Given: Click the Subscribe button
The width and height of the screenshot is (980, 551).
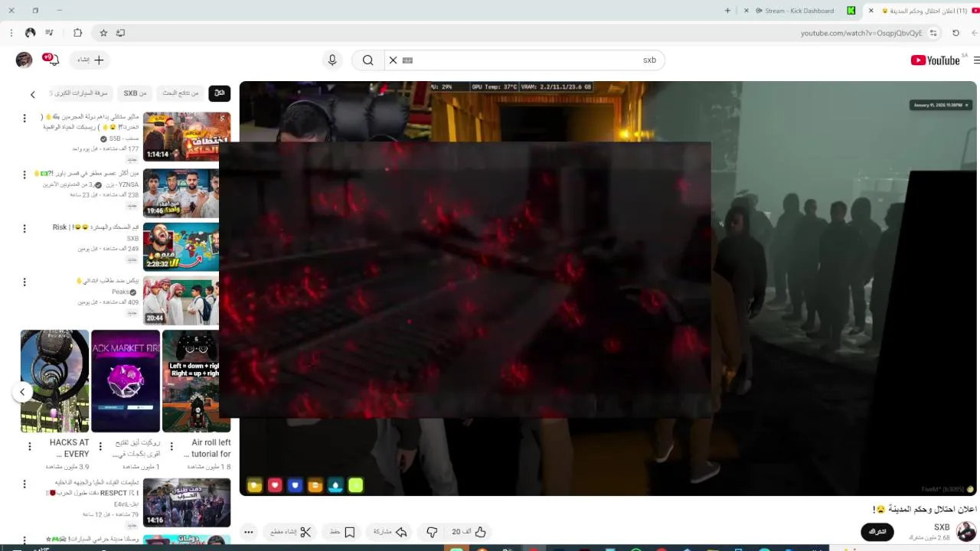Looking at the screenshot, I should pos(877,532).
